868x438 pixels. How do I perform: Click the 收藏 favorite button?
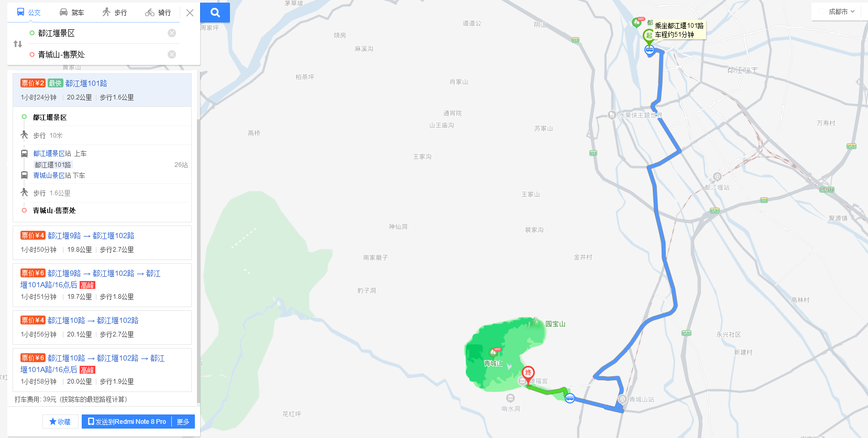(x=60, y=421)
